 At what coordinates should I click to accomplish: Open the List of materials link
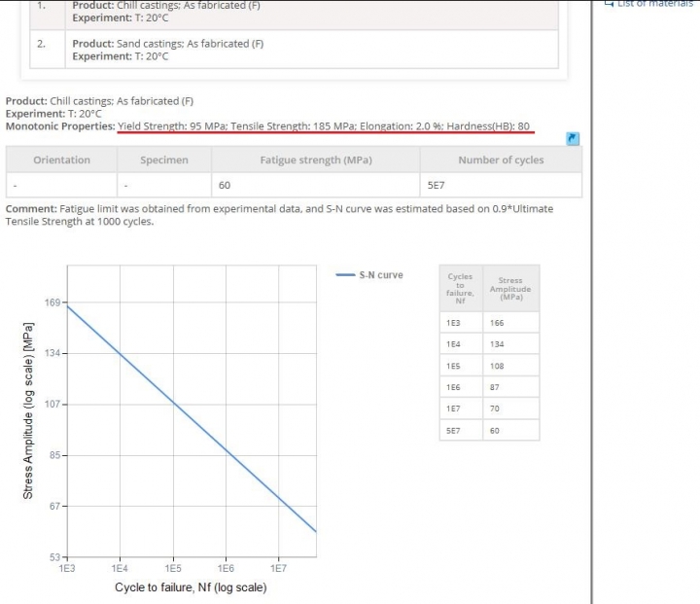(649, 4)
